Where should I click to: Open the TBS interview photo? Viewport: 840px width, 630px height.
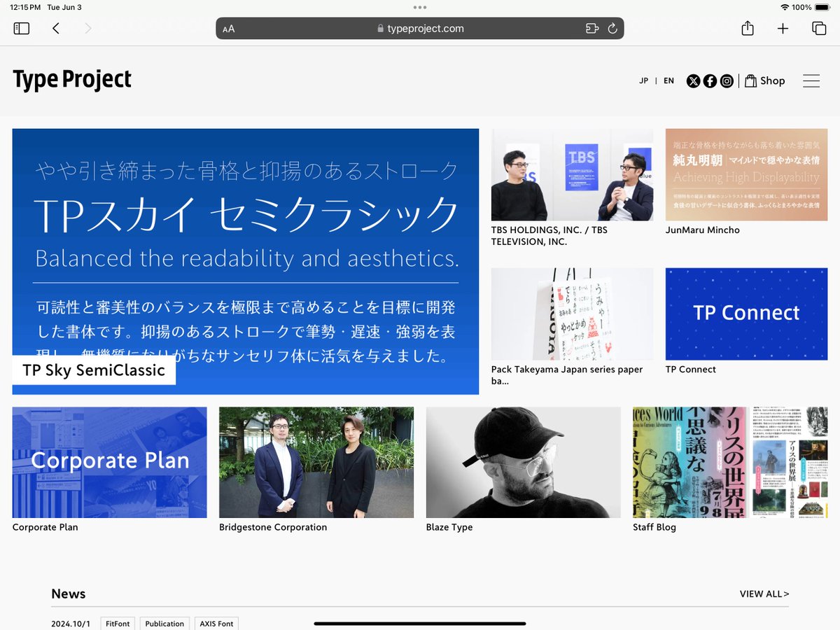pyautogui.click(x=572, y=175)
